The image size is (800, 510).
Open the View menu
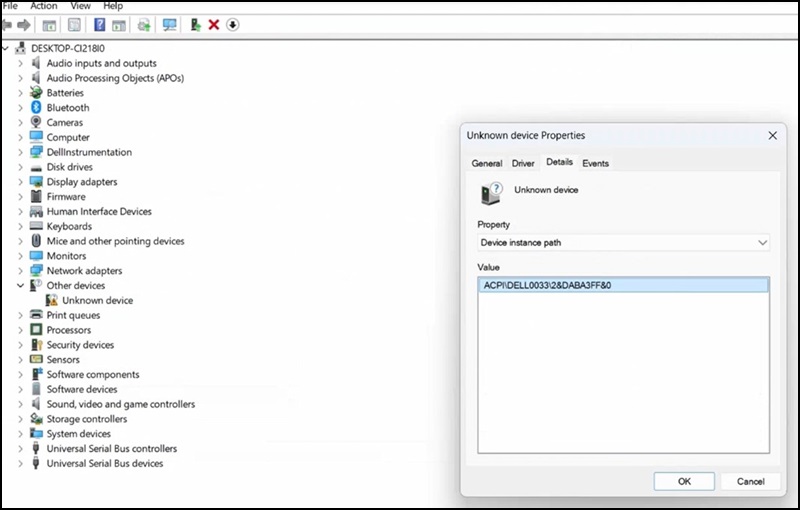[x=82, y=6]
